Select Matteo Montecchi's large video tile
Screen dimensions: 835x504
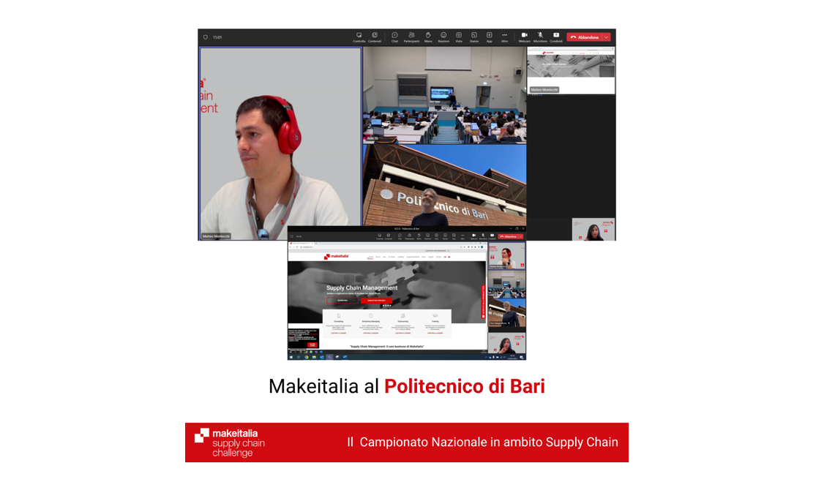coord(280,143)
